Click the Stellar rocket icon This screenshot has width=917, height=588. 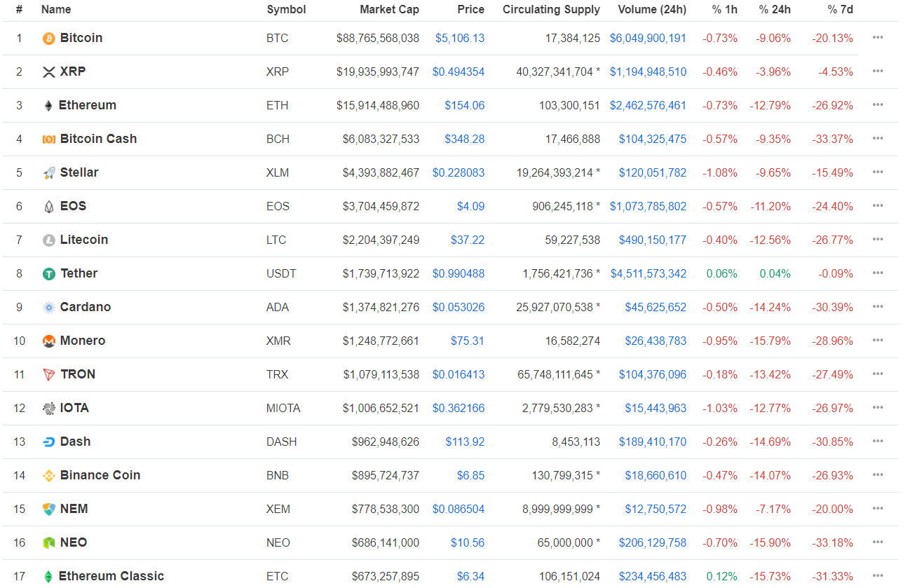click(49, 172)
